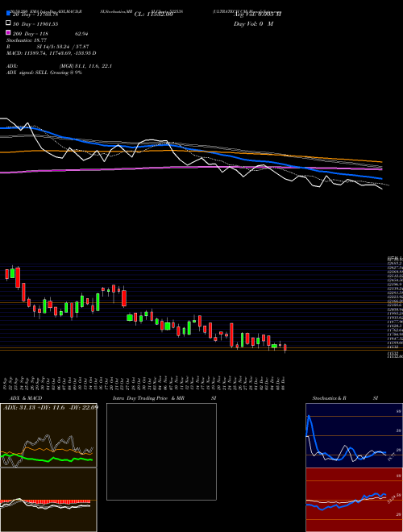Screen dimensions: 403x532
Task: Open the ADX indicator chart panel
Action: tap(48, 435)
